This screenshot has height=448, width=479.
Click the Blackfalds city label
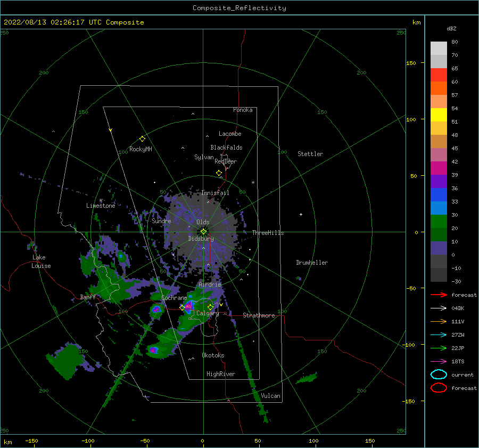click(x=226, y=148)
